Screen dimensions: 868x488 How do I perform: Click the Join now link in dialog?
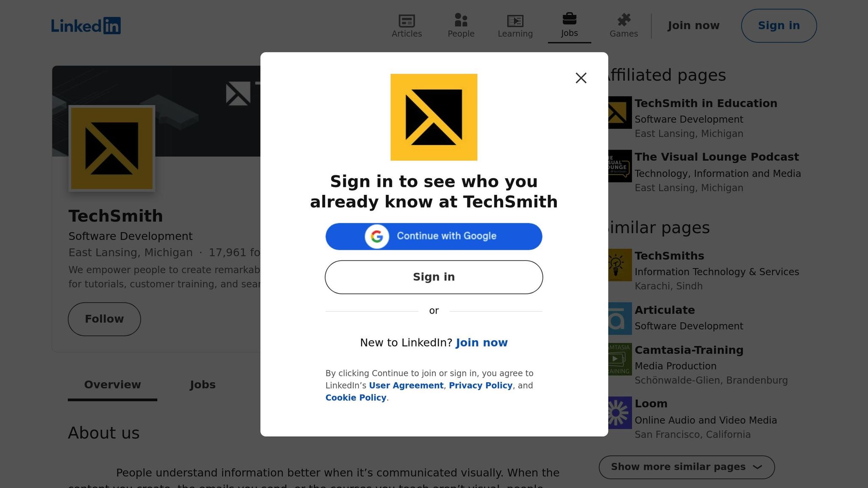(481, 343)
